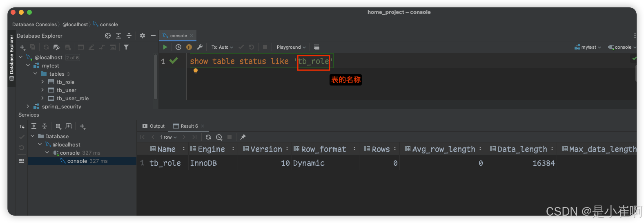The height and width of the screenshot is (223, 644).
Task: Close the console editor tab
Action: (x=192, y=36)
